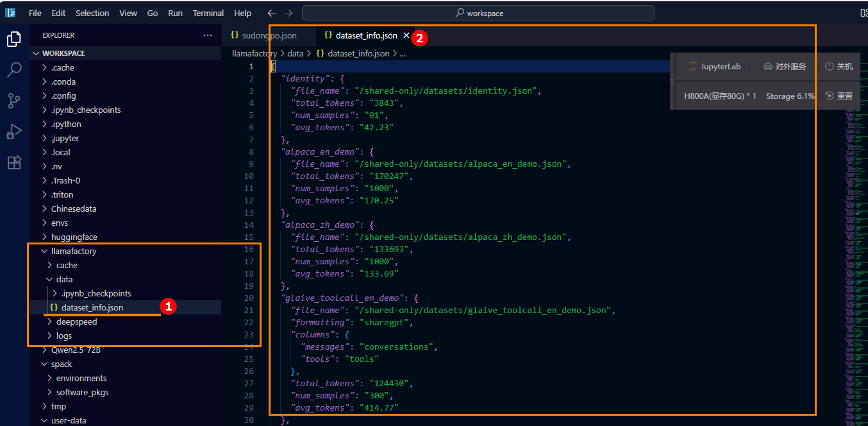Image resolution: width=868 pixels, height=426 pixels.
Task: Collapse the WORKSPACE root section
Action: pos(63,53)
